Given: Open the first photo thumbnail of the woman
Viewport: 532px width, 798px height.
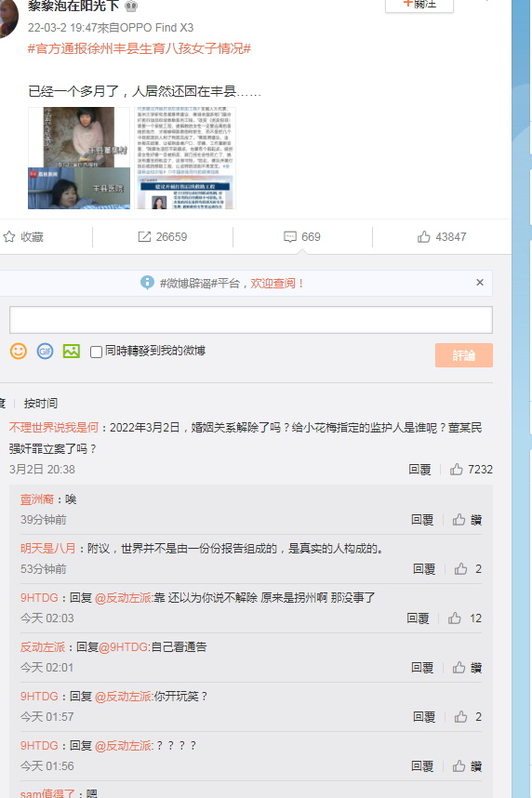Looking at the screenshot, I should (x=79, y=158).
